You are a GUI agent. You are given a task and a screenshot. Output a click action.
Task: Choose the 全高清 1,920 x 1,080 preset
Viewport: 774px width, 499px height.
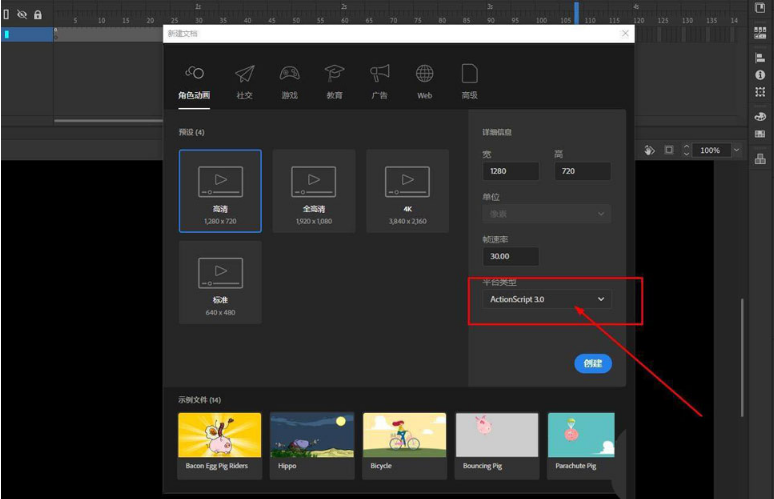click(x=313, y=191)
